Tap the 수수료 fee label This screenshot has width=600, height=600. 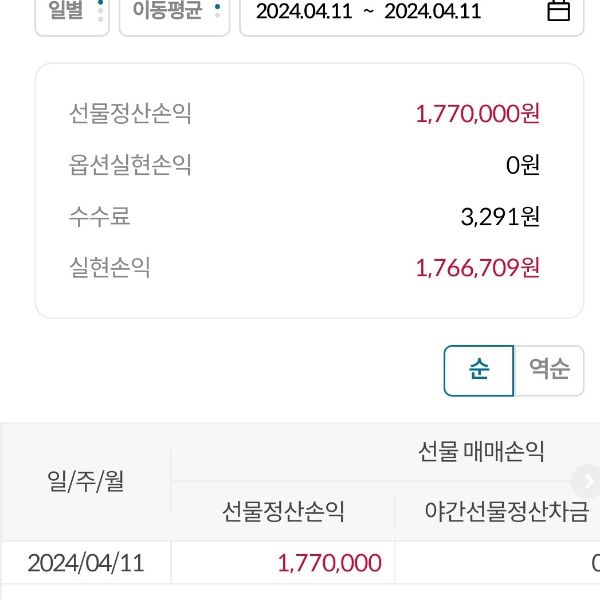[x=100, y=216]
